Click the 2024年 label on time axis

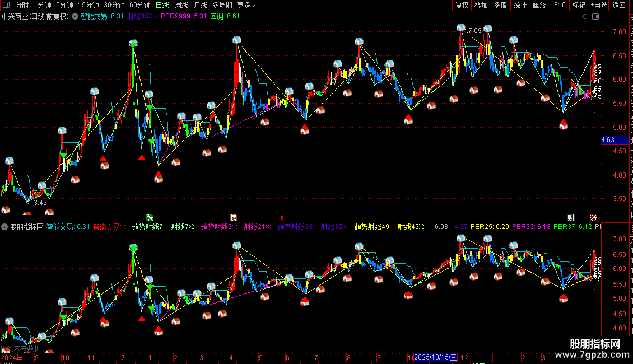12,357
